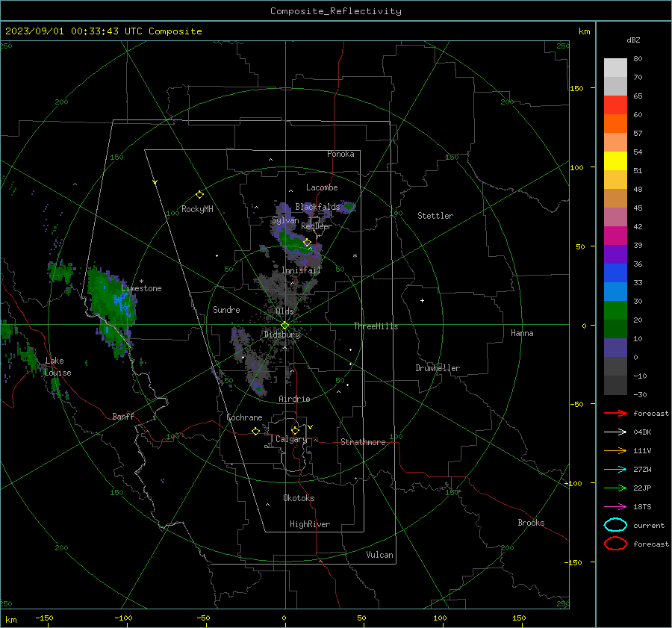The height and width of the screenshot is (628, 672).
Task: Click the Composite_Reflectivity title
Action: pos(336,11)
